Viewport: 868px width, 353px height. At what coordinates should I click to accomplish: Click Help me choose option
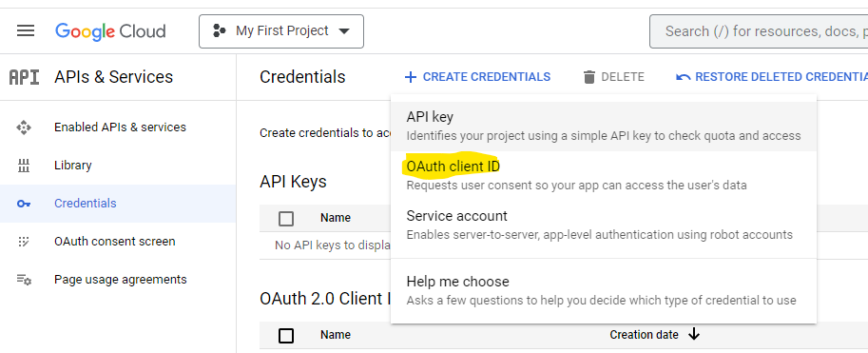click(x=604, y=290)
